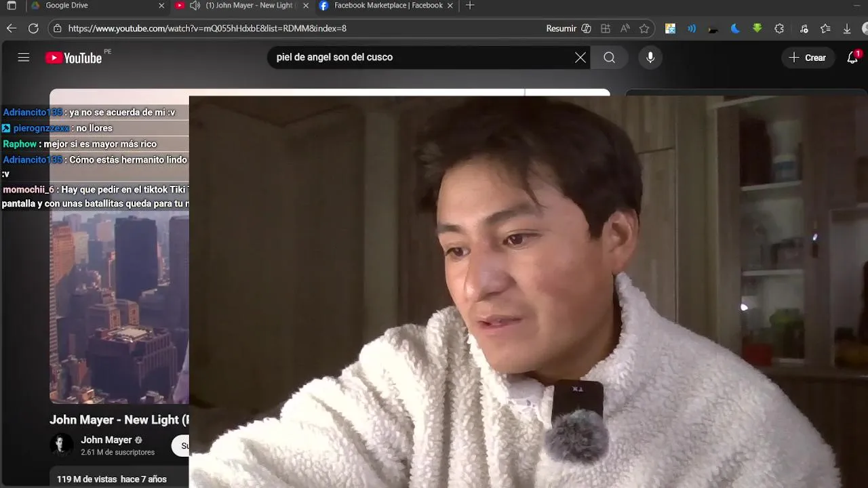
Task: Open a new browser tab
Action: tap(470, 5)
